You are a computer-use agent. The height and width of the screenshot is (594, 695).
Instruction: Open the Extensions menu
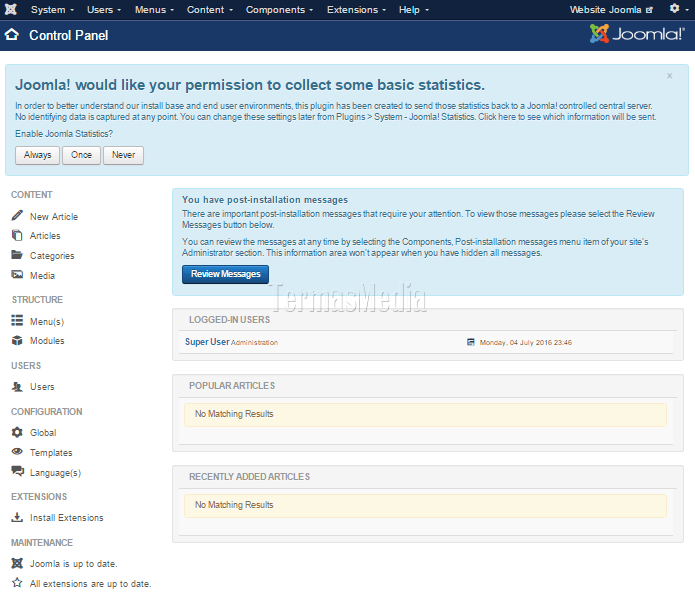(356, 9)
